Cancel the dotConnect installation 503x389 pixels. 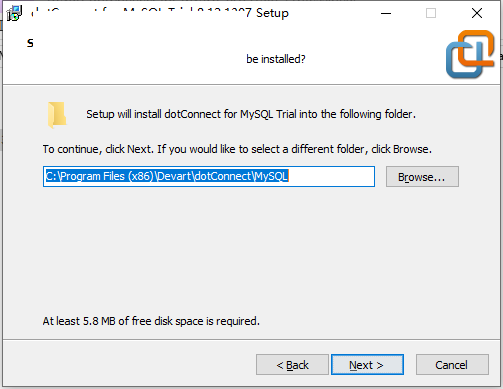[x=452, y=365]
